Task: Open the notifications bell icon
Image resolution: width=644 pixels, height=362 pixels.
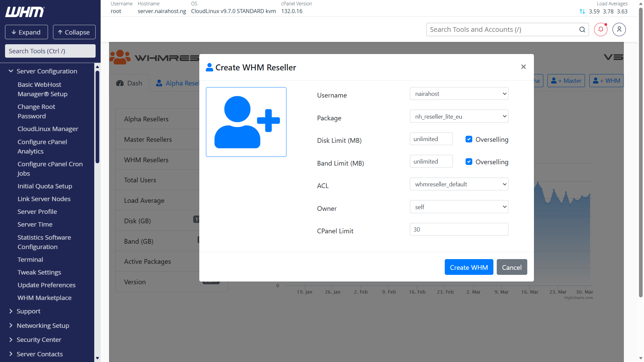Action: (601, 29)
